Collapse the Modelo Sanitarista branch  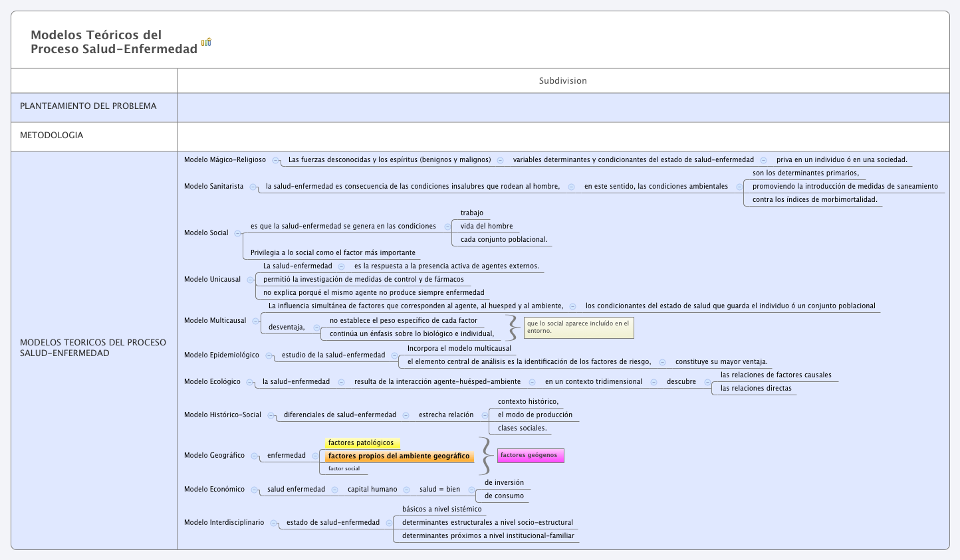coord(253,187)
